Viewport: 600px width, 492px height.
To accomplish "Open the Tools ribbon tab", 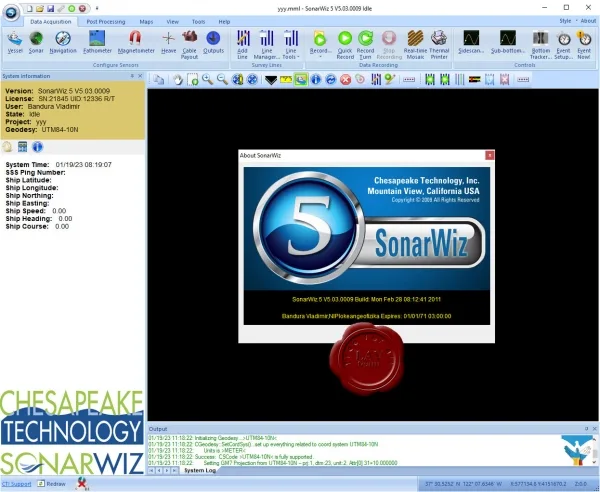I will point(198,22).
